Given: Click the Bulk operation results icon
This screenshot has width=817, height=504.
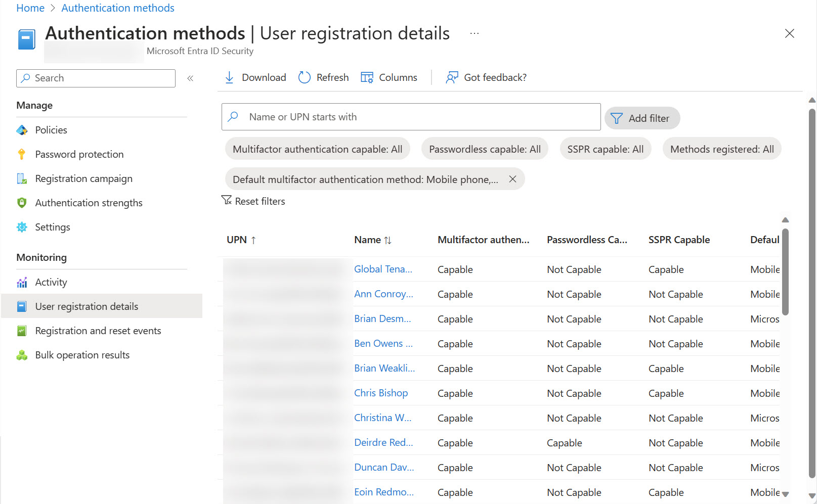Looking at the screenshot, I should pos(22,355).
